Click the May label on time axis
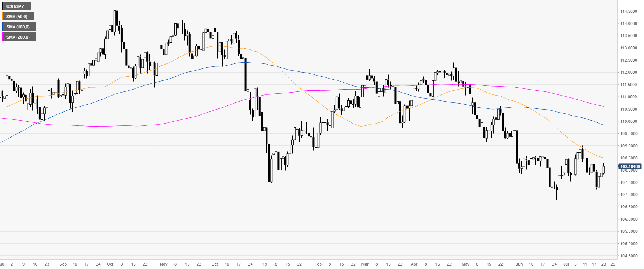Viewport: 644px width, 269px height. [x=466, y=264]
